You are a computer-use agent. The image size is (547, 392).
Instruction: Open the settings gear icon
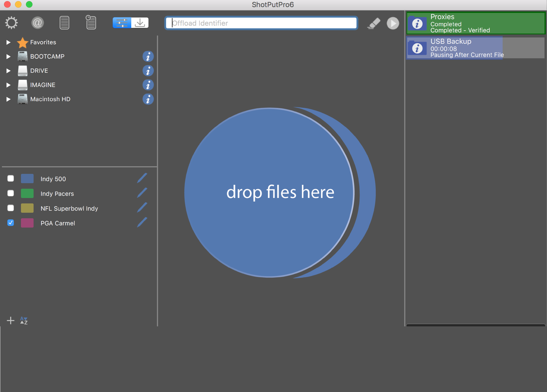coord(11,23)
